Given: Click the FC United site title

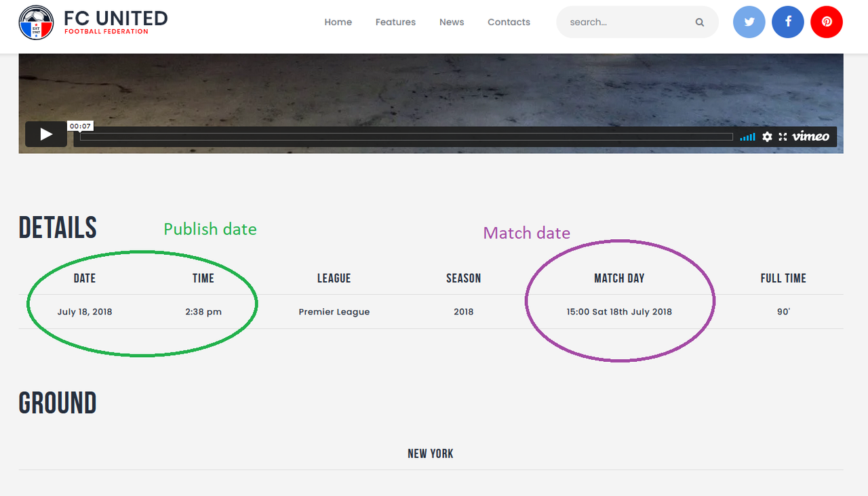Looking at the screenshot, I should click(115, 18).
